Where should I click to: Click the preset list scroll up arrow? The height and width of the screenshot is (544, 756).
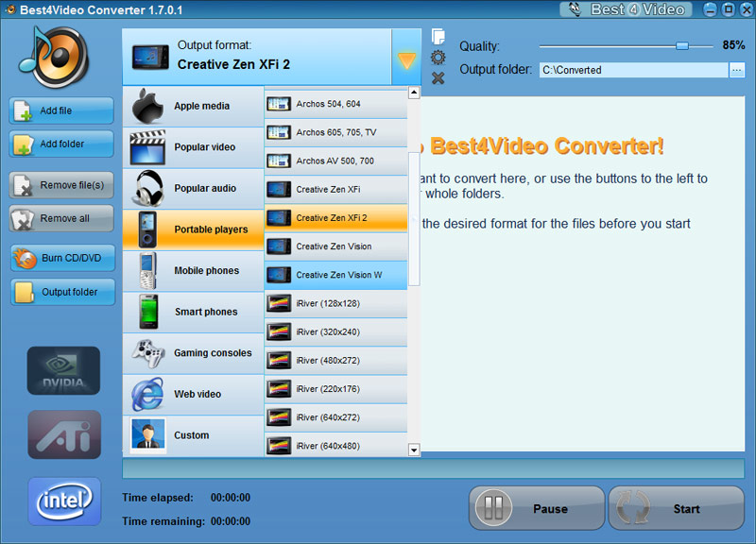click(x=414, y=92)
